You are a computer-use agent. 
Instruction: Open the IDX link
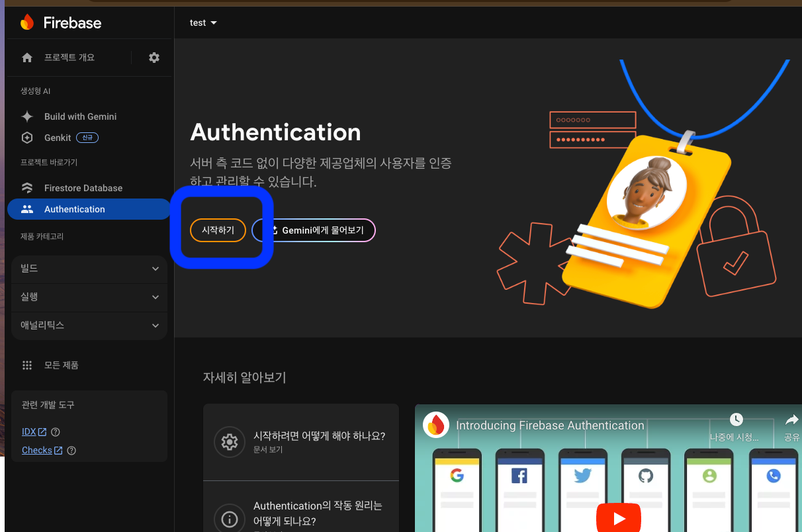[28, 432]
